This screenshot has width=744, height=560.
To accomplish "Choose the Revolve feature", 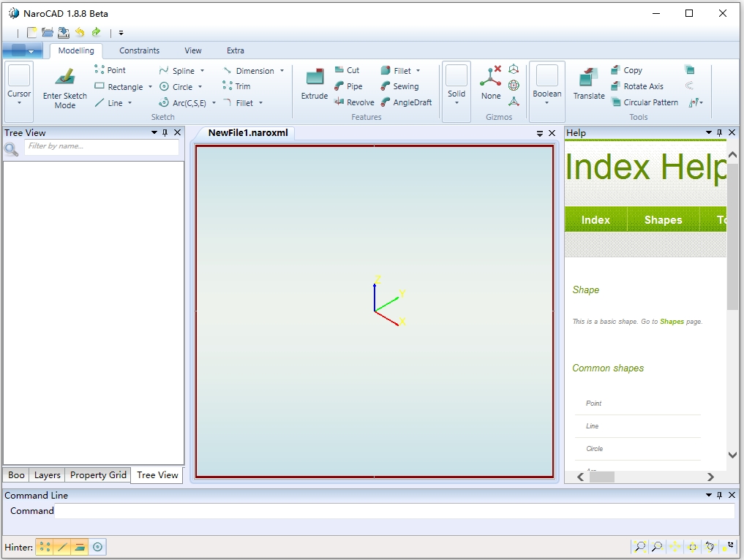I will [x=354, y=102].
